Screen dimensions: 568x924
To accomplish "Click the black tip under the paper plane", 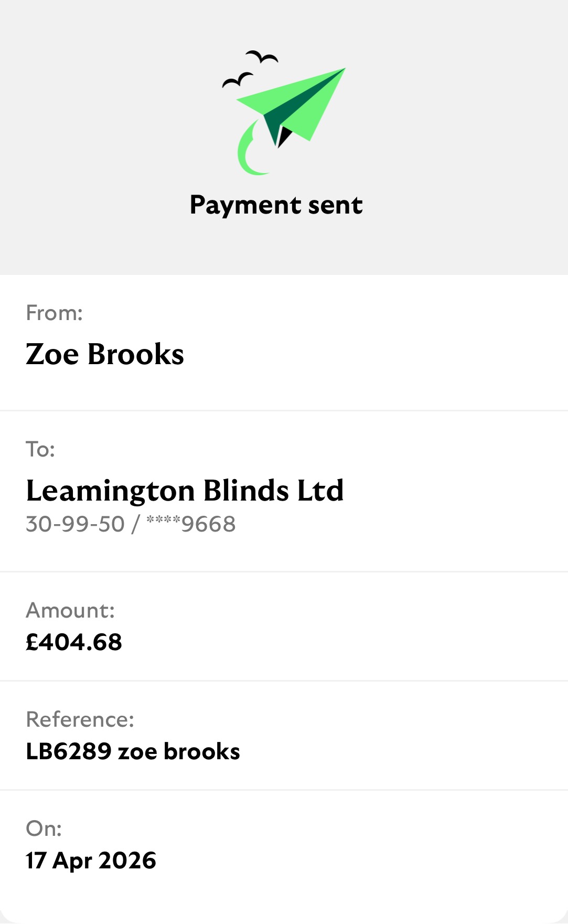I will click(283, 135).
